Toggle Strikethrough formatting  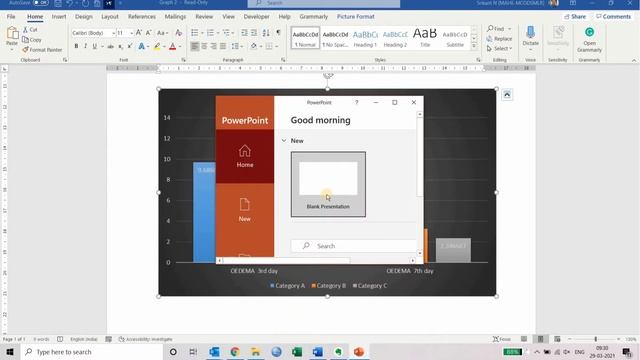pos(110,47)
